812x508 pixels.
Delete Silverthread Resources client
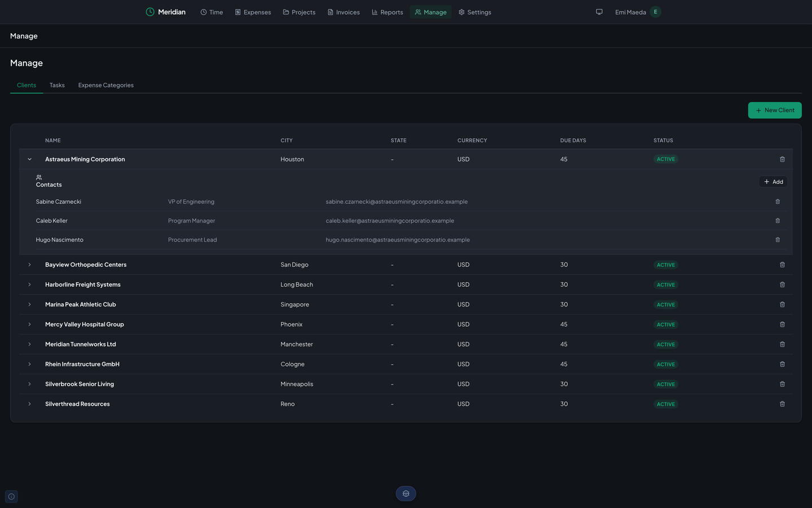tap(782, 404)
